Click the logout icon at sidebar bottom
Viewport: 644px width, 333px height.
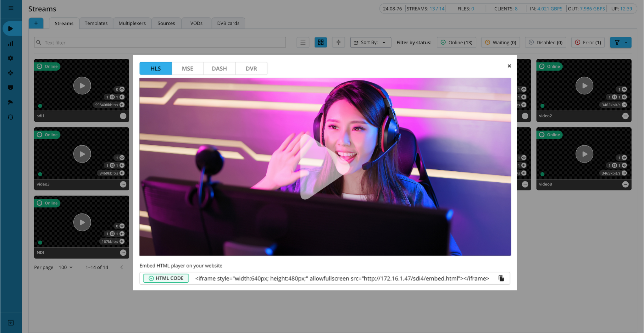click(11, 323)
